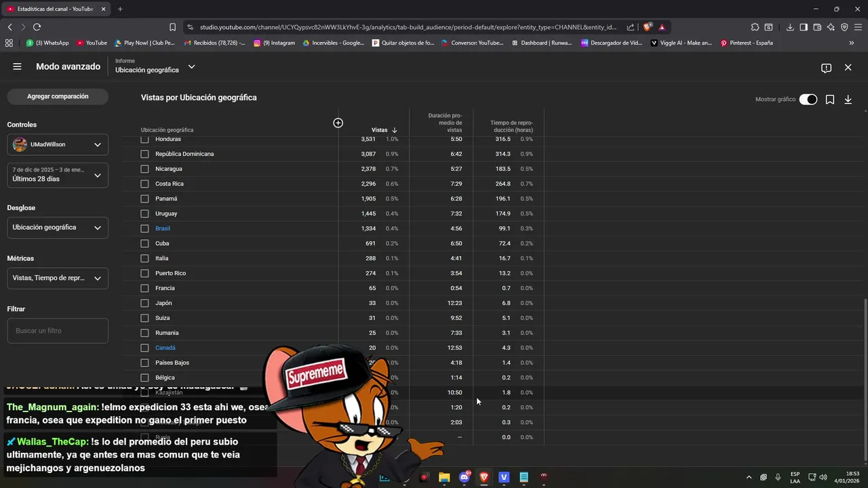Screen dimensions: 868x488
Task: Click the Brave browser taskbar icon
Action: pos(484,477)
